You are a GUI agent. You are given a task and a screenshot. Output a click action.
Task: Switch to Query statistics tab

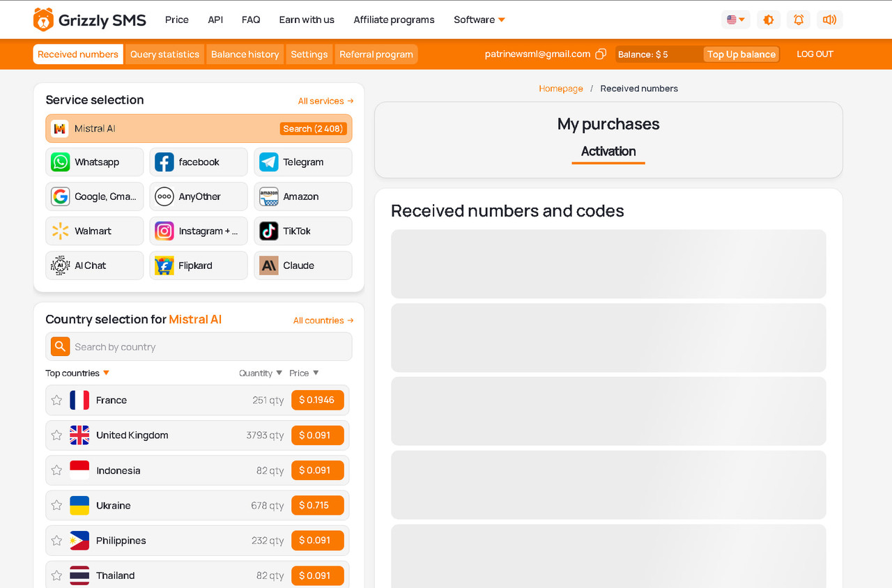coord(164,54)
